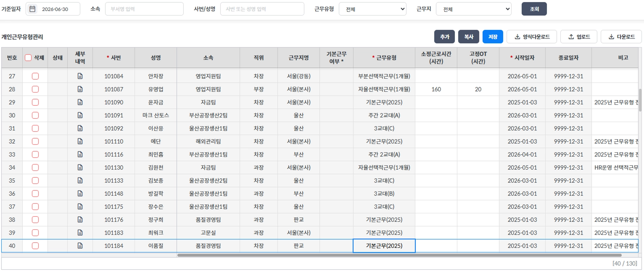This screenshot has width=644, height=271.
Task: Click the 고문실 department cell
Action: coord(208,233)
